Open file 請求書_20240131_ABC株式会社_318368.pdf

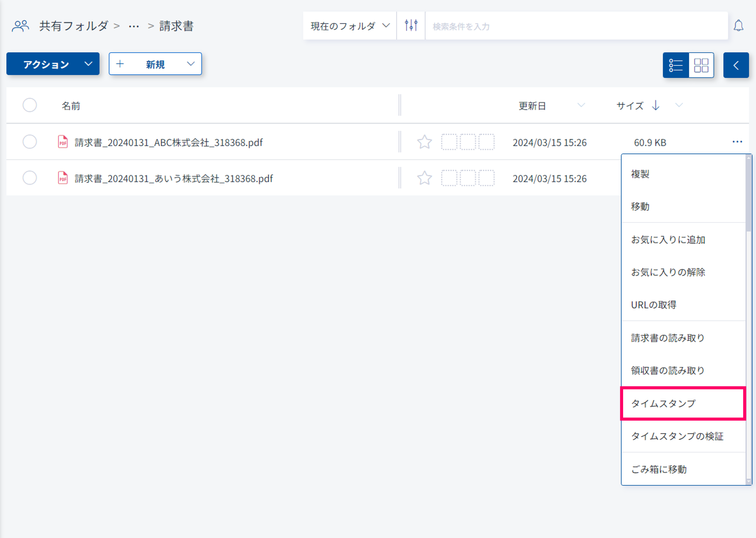tap(168, 142)
